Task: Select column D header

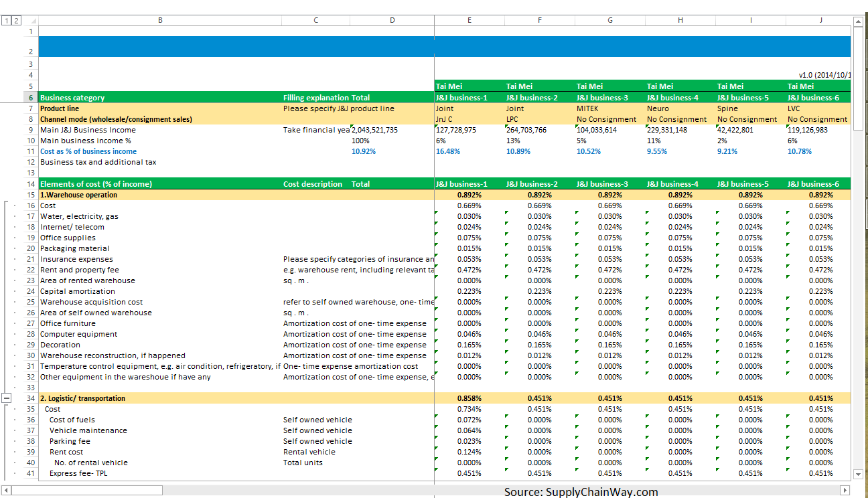Action: (x=392, y=20)
